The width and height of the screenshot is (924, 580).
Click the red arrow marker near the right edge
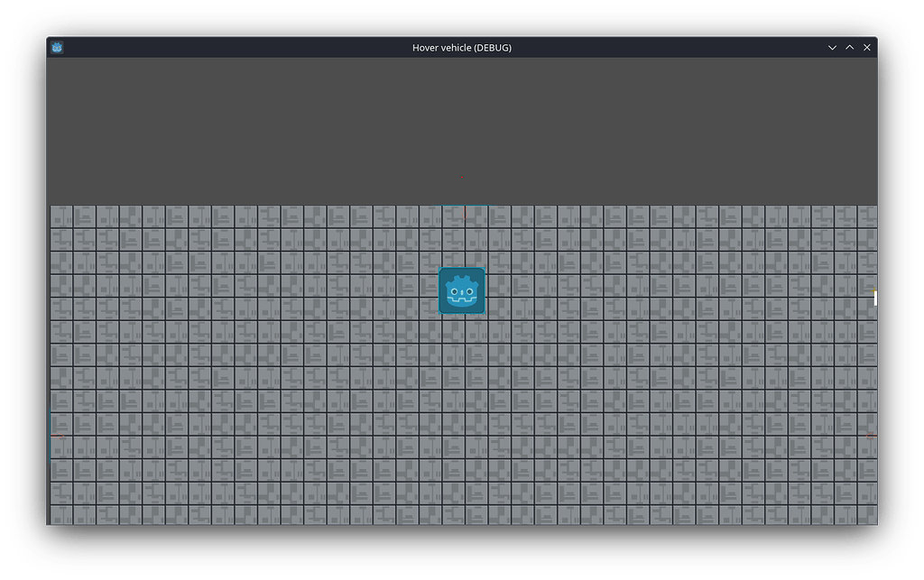point(869,436)
